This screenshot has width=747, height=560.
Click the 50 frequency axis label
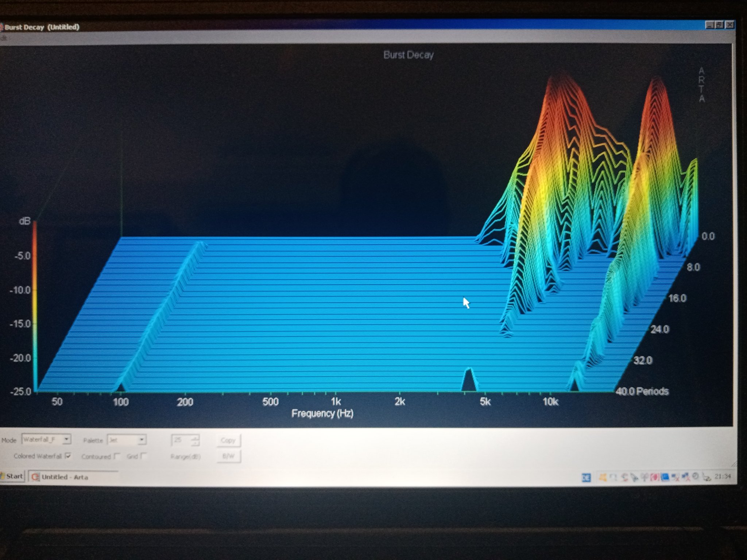coord(57,402)
